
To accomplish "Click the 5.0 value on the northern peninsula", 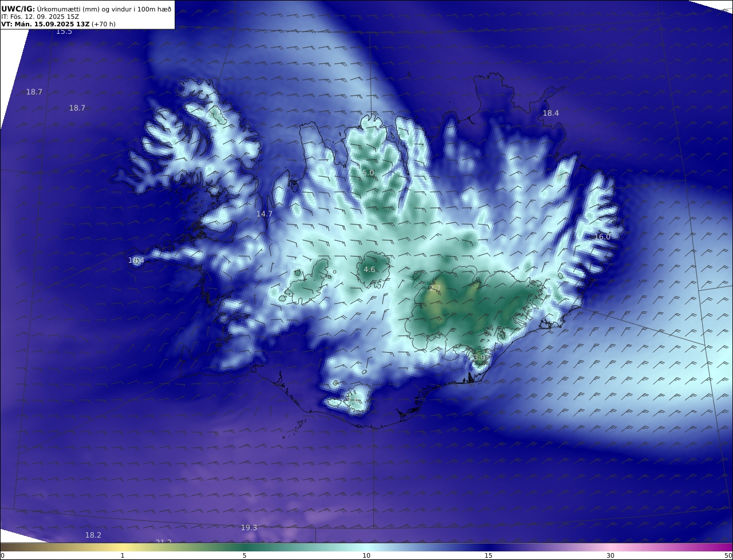I will pos(368,172).
